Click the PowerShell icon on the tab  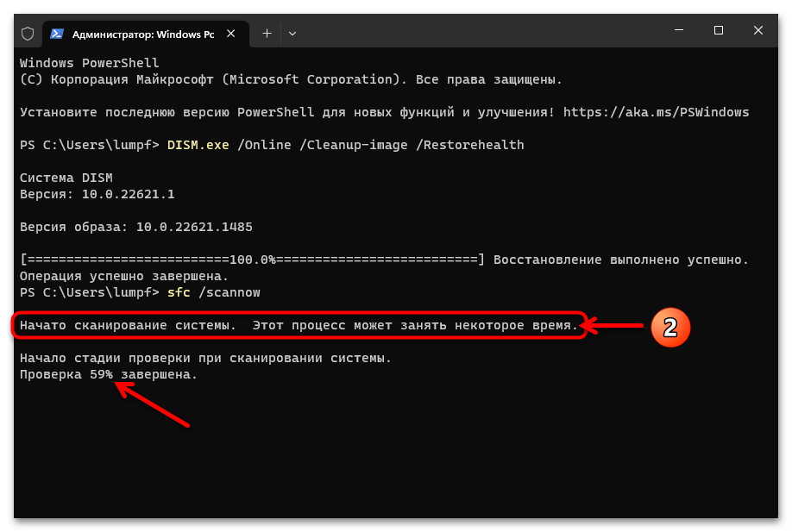click(57, 34)
